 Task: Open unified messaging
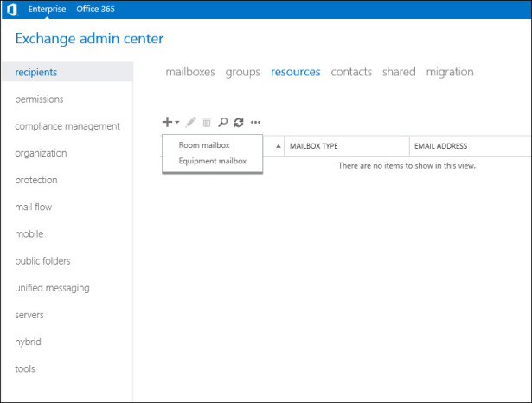click(52, 288)
